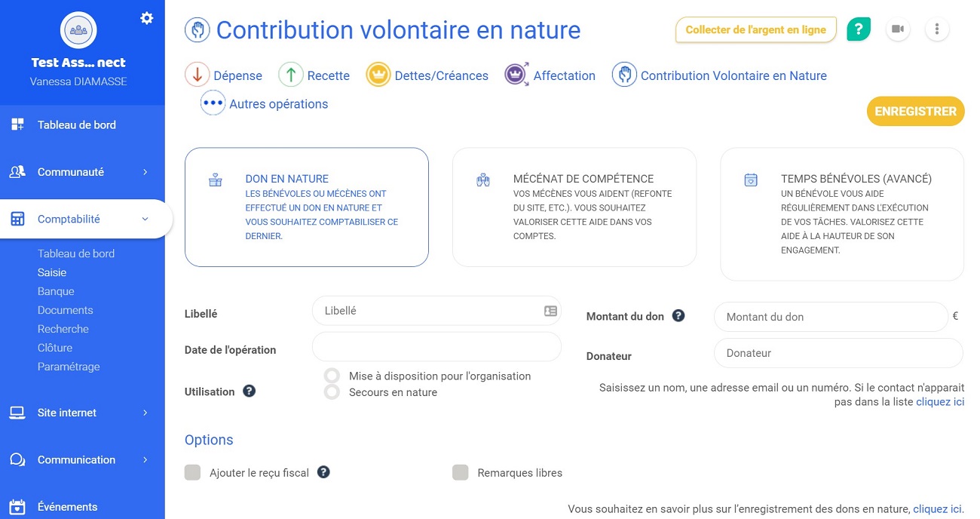
Task: Expand the Site internet menu
Action: point(82,413)
